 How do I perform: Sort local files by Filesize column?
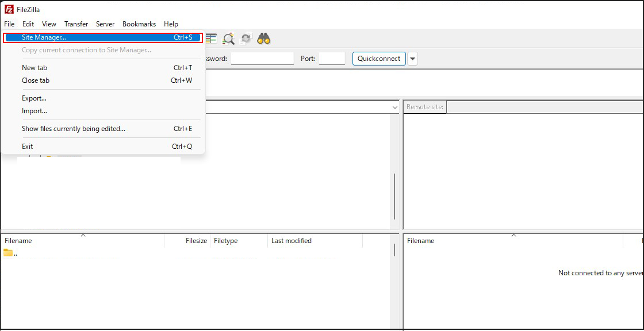point(187,241)
